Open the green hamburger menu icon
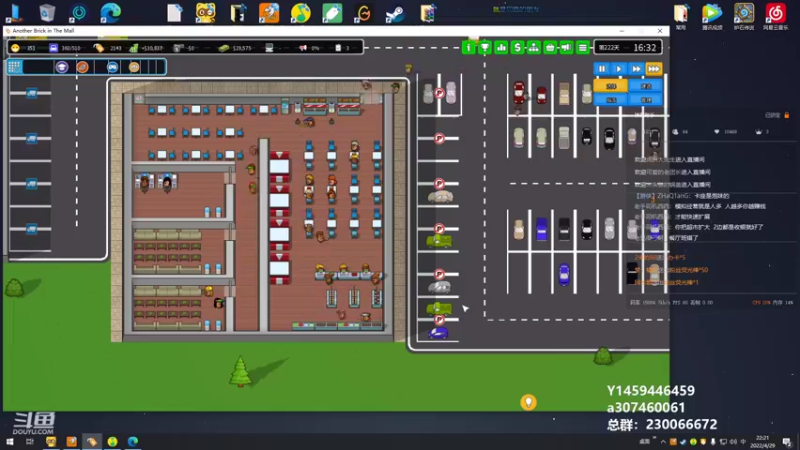This screenshot has height=450, width=800. tap(583, 48)
